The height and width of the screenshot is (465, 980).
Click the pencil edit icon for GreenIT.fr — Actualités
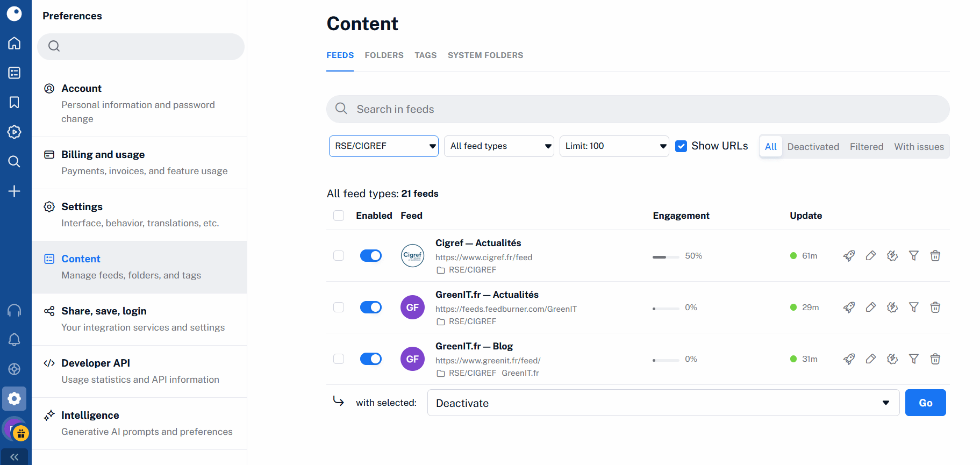870,307
